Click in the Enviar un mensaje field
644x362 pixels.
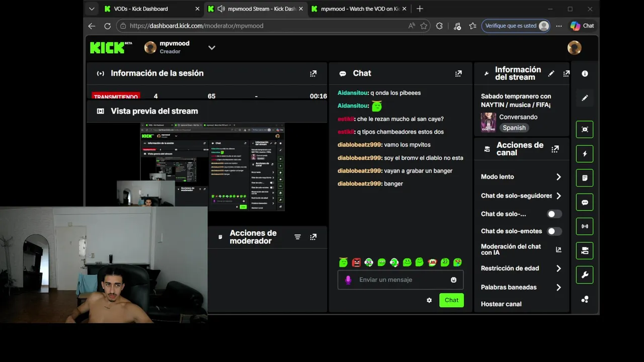[x=400, y=280]
